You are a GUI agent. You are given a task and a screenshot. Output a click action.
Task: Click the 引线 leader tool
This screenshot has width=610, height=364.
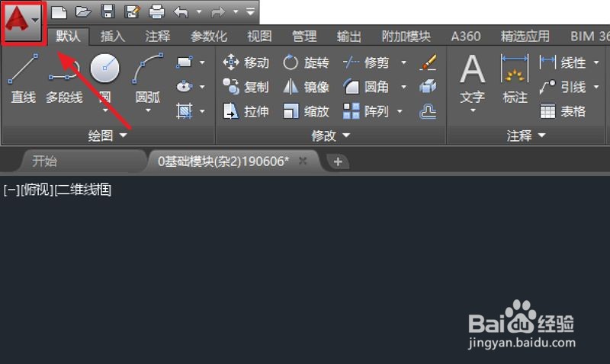[x=563, y=87]
